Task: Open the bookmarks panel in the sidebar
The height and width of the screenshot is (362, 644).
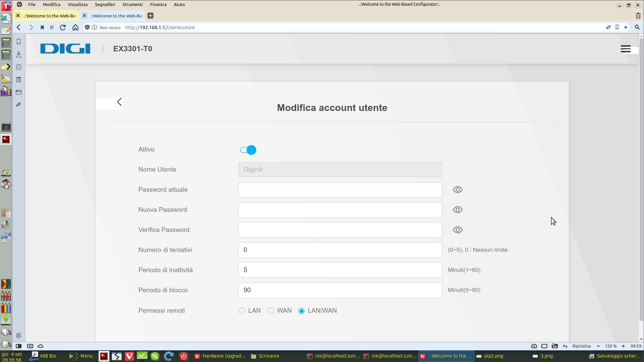Action: (x=19, y=42)
